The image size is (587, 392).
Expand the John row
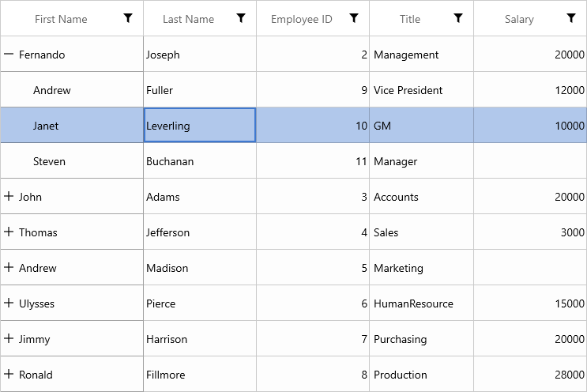(9, 197)
